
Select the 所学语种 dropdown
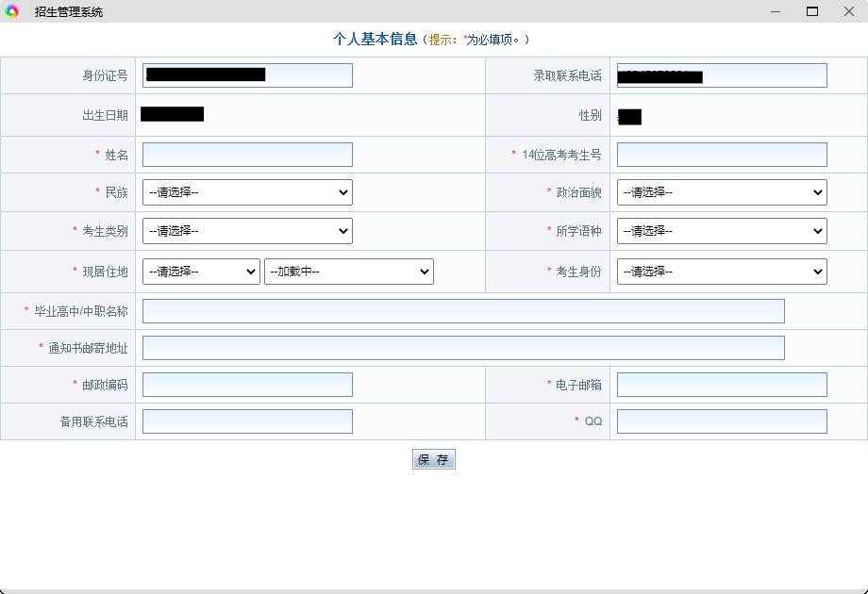[x=722, y=231]
